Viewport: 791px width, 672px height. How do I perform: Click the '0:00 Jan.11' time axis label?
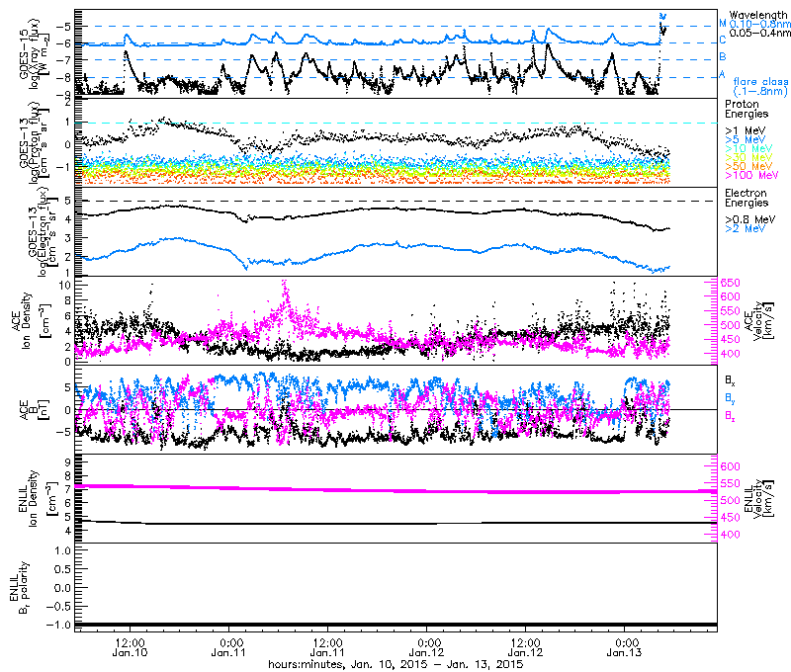pos(228,648)
